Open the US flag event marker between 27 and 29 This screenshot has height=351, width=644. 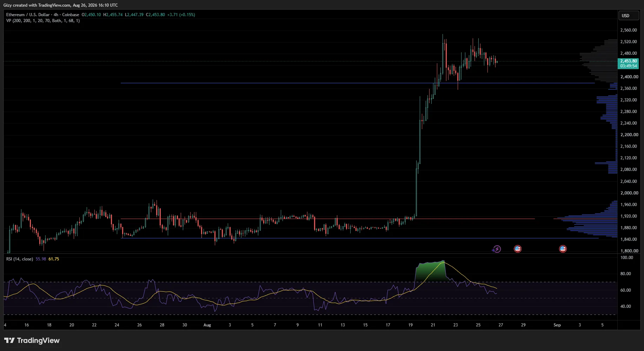click(518, 249)
